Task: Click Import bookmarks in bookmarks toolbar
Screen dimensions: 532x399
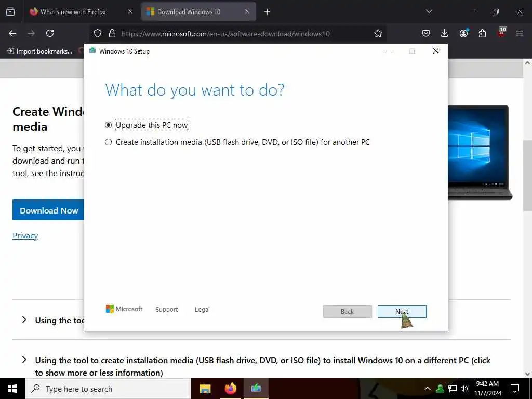Action: (x=39, y=51)
